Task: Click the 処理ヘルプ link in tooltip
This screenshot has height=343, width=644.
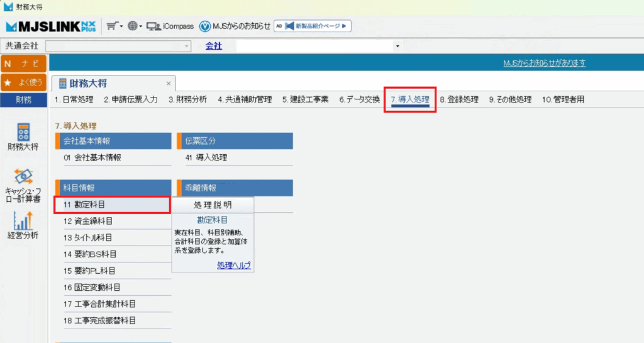Action: 234,266
